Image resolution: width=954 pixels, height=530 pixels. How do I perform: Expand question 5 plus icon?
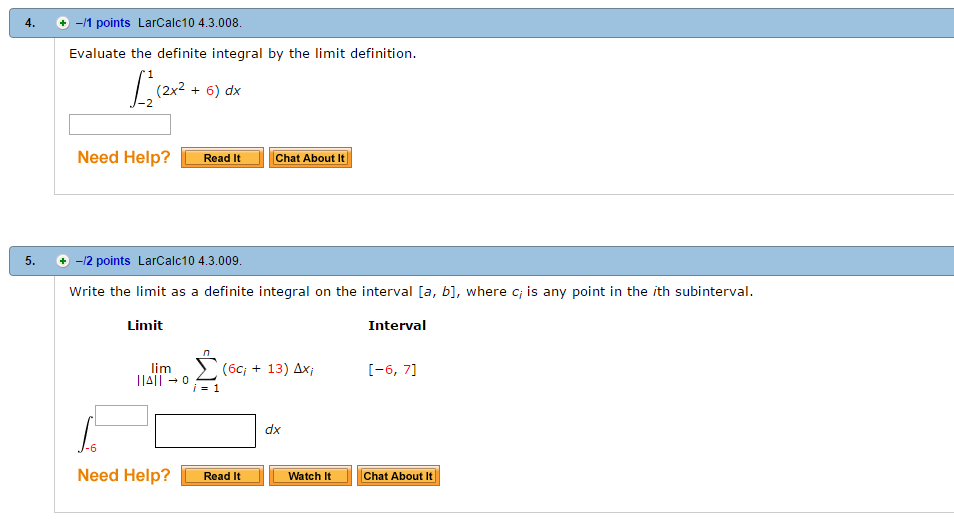pos(63,261)
